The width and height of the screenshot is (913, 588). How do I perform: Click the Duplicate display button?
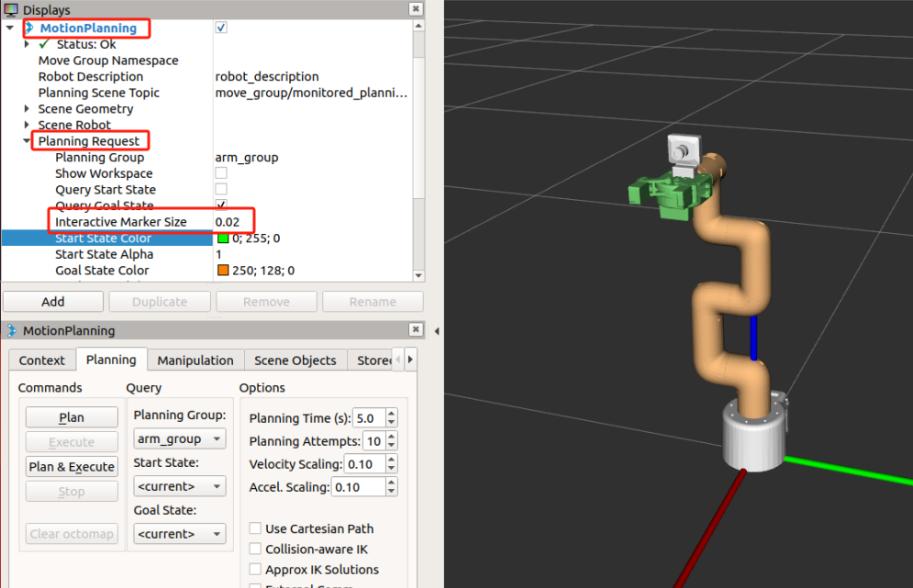[160, 302]
